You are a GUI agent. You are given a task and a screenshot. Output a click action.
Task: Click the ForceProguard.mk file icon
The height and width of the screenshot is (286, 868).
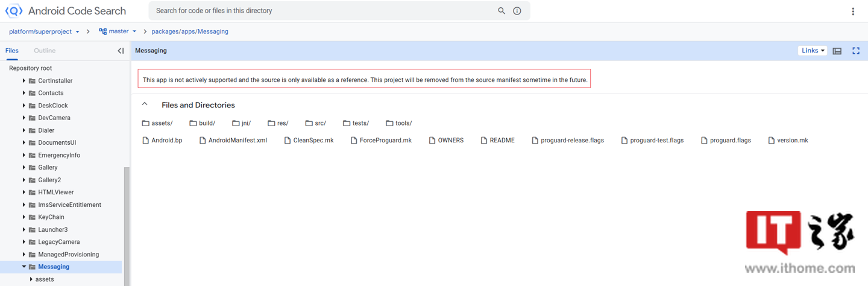tap(354, 140)
